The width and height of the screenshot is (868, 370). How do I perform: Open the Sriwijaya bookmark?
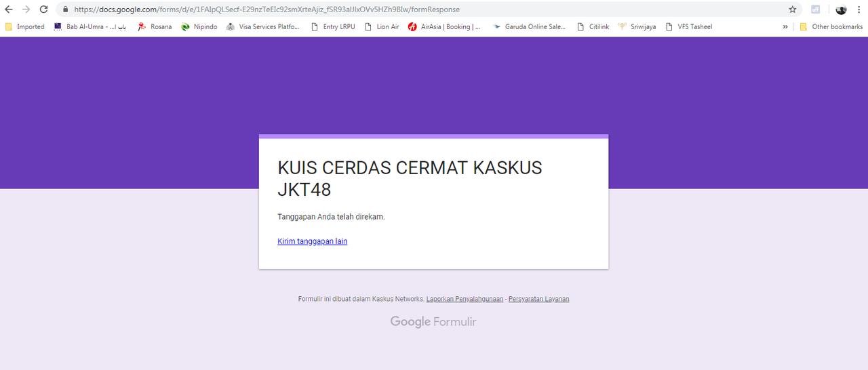[x=637, y=27]
